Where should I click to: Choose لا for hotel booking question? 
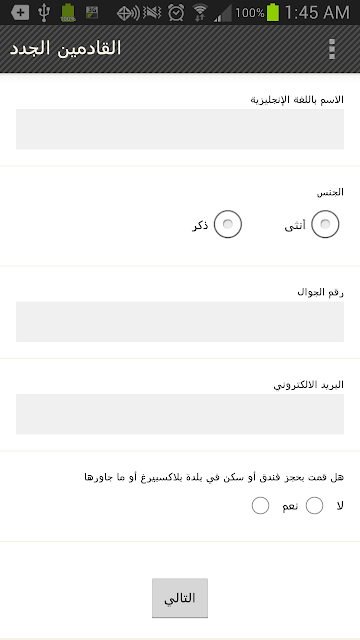coord(314,506)
